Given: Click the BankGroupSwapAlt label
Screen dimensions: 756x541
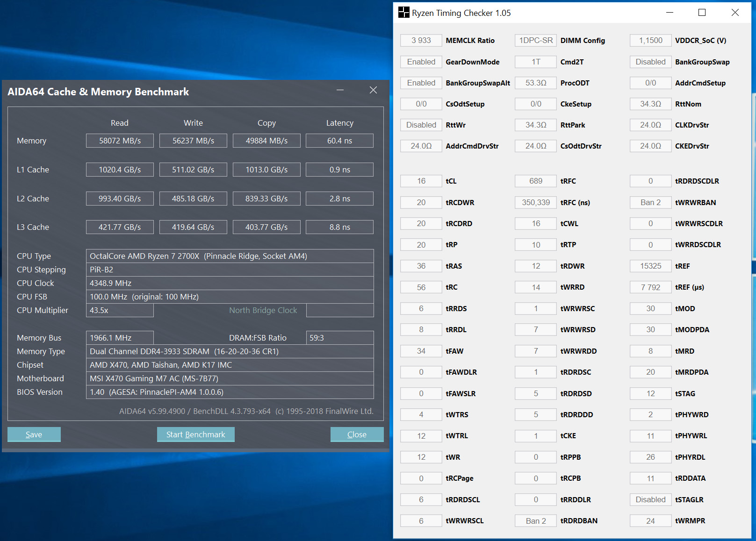Looking at the screenshot, I should [x=478, y=83].
